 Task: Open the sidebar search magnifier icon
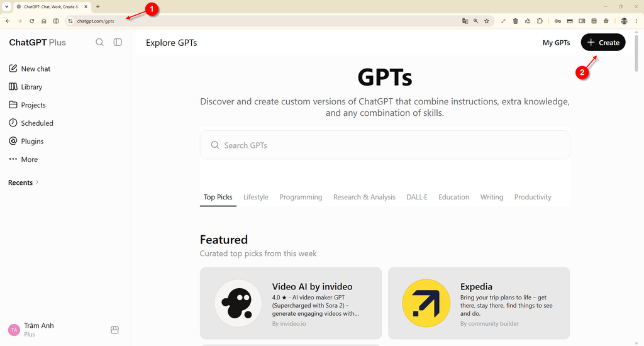99,42
